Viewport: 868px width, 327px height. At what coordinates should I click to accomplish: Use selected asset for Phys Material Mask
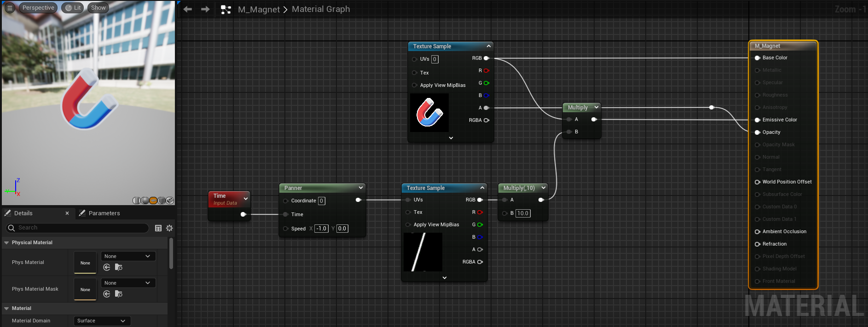(107, 294)
